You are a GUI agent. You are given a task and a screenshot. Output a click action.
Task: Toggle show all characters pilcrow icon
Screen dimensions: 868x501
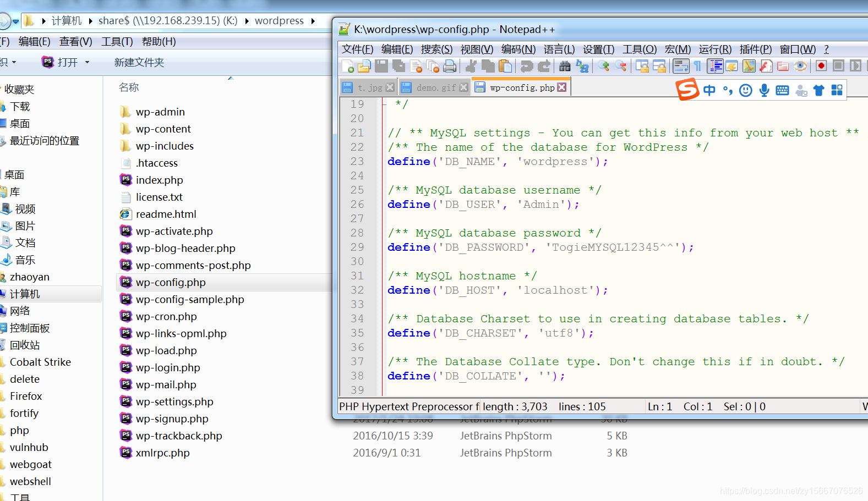697,67
